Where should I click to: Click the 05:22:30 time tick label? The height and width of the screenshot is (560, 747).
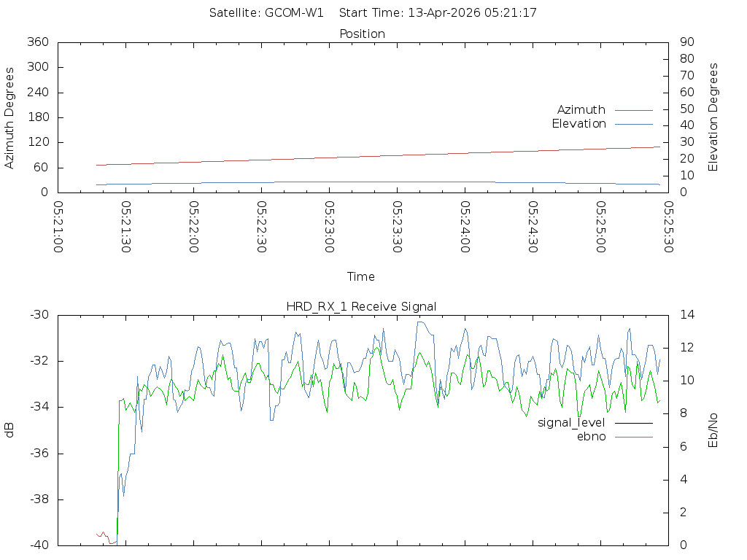pos(262,227)
